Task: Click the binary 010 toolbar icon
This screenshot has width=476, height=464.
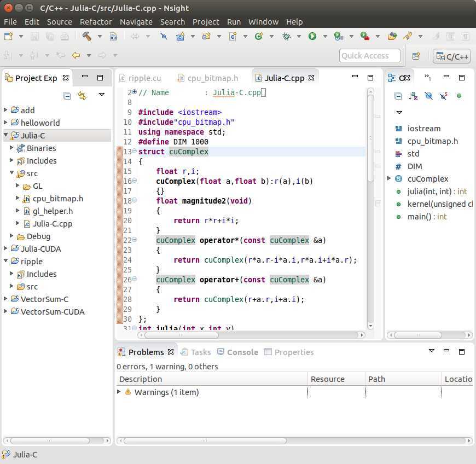Action: (x=114, y=37)
